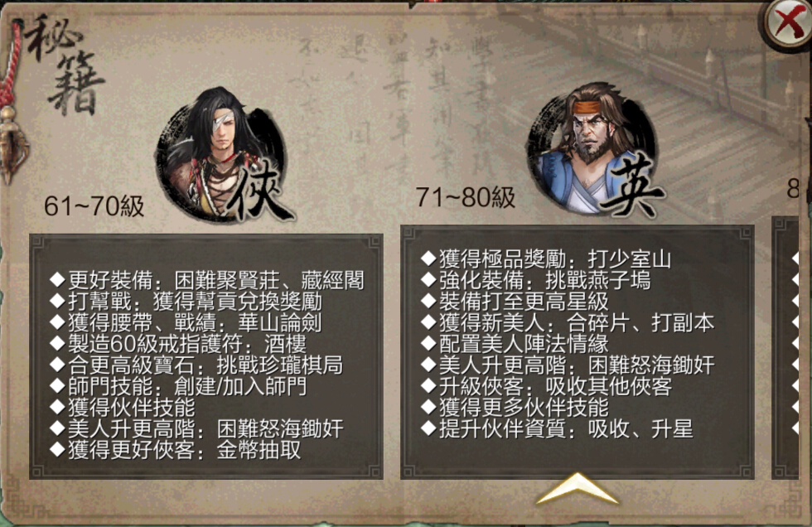Close the 秘籍 guide panel
812x527 pixels.
pos(788,24)
